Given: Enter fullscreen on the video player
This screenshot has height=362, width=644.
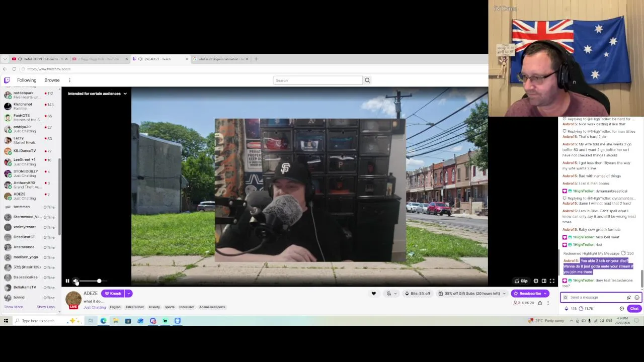Looking at the screenshot, I should tap(552, 281).
